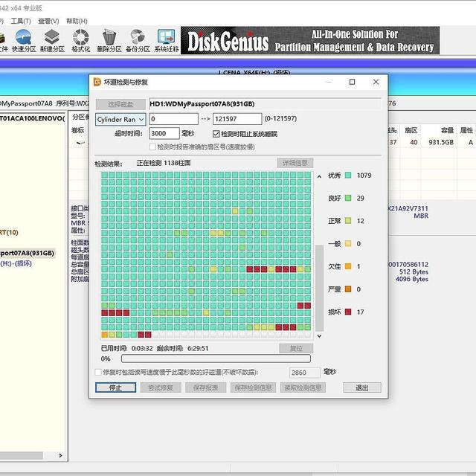The width and height of the screenshot is (476, 476).
Task: Toggle 'report exact sector number' checkbox
Action: tap(152, 147)
